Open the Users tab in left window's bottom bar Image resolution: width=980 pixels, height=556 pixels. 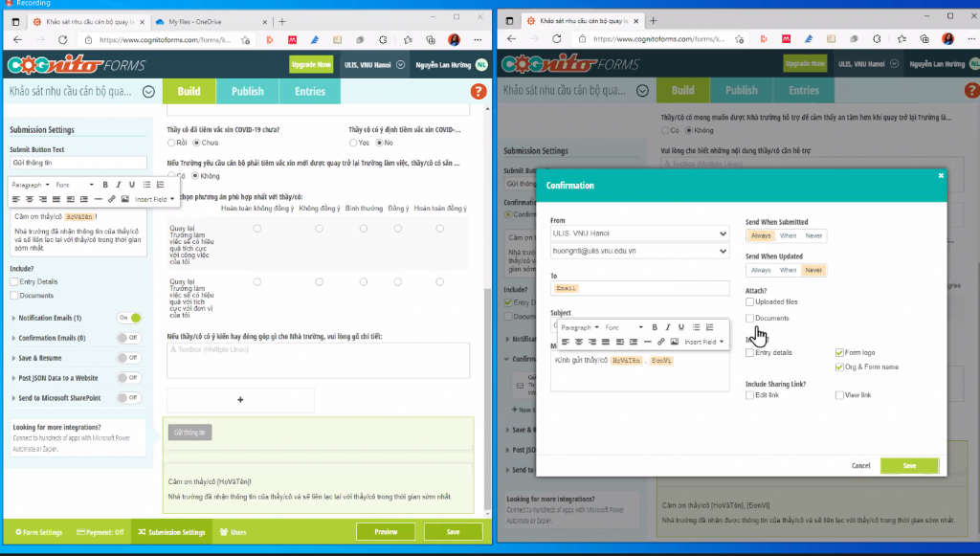[234, 532]
